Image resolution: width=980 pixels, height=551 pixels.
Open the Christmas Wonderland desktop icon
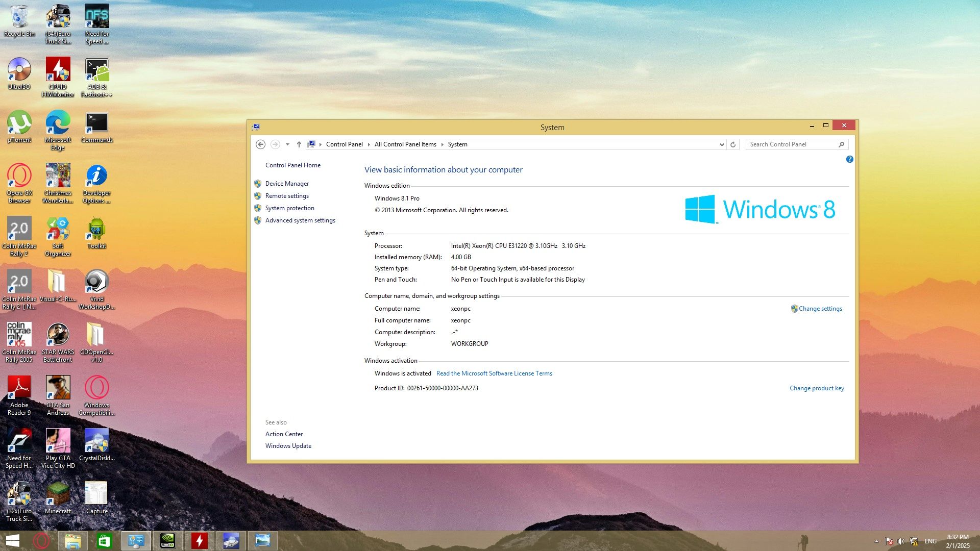[x=58, y=183]
